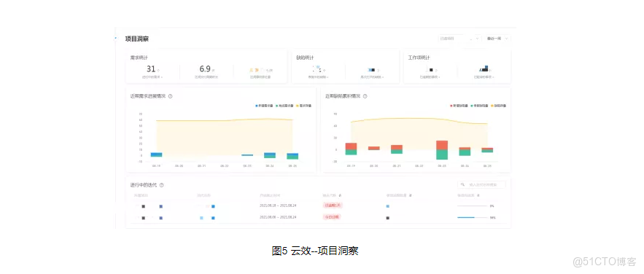Image resolution: width=644 pixels, height=274 pixels.
Task: Click the 08-23 red bar in defect chart
Action: [x=442, y=145]
